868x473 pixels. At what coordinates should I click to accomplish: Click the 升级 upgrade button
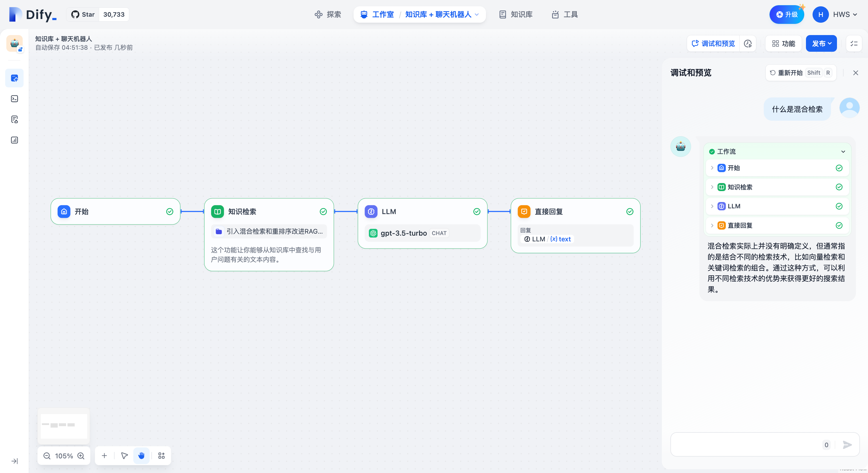(x=787, y=14)
